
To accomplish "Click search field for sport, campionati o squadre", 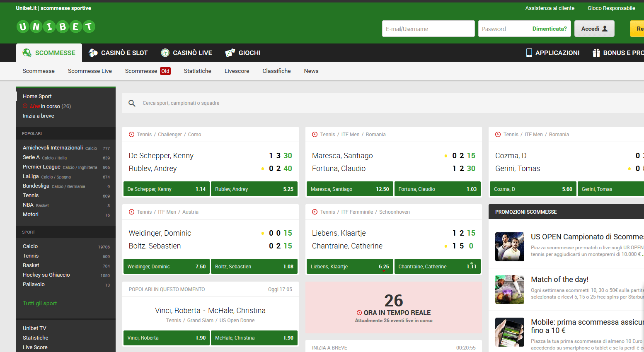I will (383, 103).
